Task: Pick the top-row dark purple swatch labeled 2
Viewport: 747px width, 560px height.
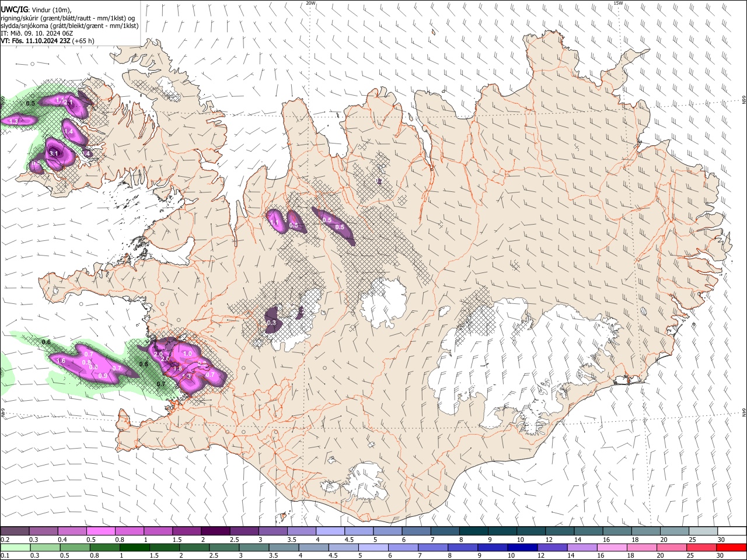Action: click(x=215, y=531)
